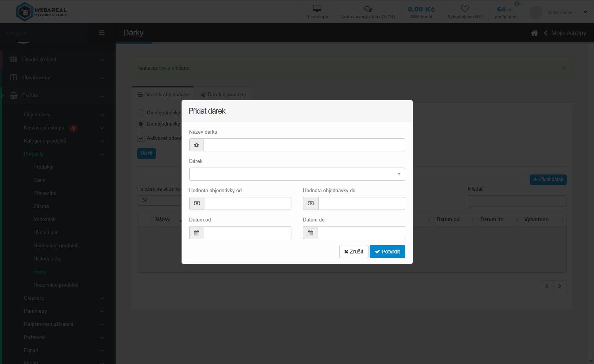Image resolution: width=594 pixels, height=364 pixels.
Task: Click the Vylepšujeme WA heart icon
Action: (x=464, y=8)
